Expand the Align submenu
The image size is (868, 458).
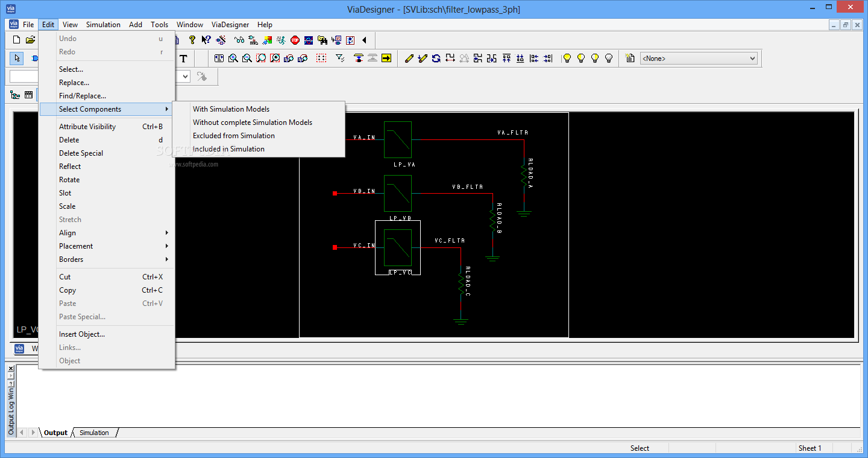pos(106,233)
